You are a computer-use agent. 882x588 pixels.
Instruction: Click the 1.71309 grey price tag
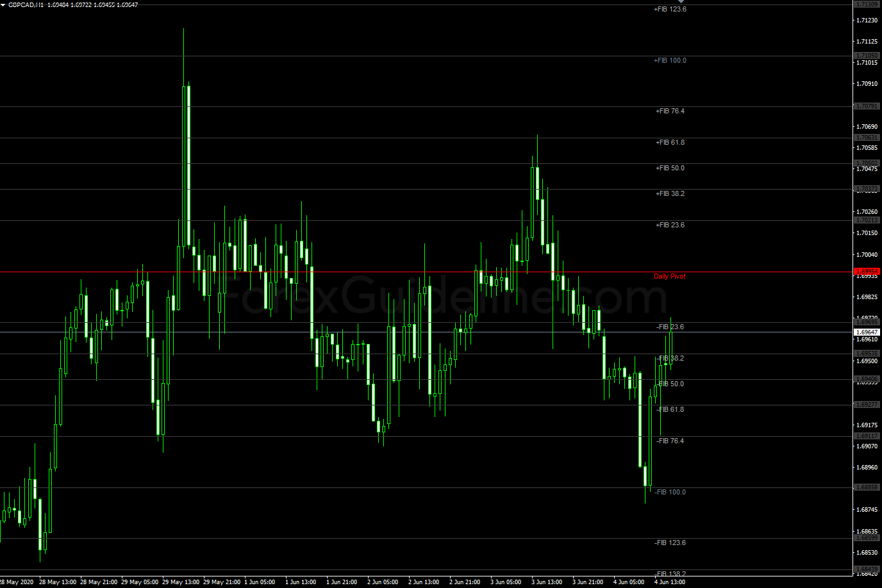[867, 4]
